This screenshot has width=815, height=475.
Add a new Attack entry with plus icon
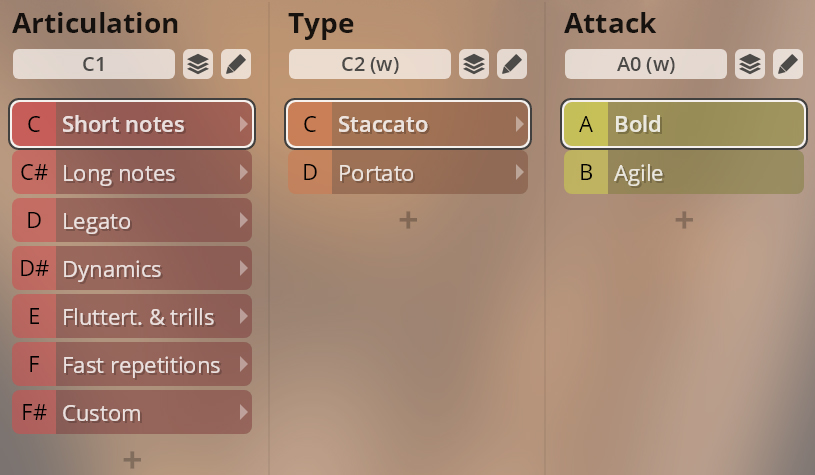pos(684,220)
